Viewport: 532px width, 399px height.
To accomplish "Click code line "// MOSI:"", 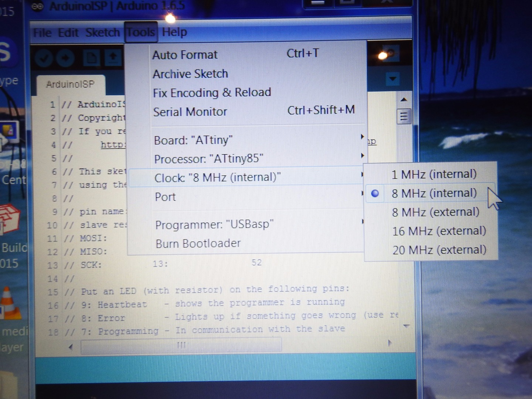I will click(x=86, y=238).
